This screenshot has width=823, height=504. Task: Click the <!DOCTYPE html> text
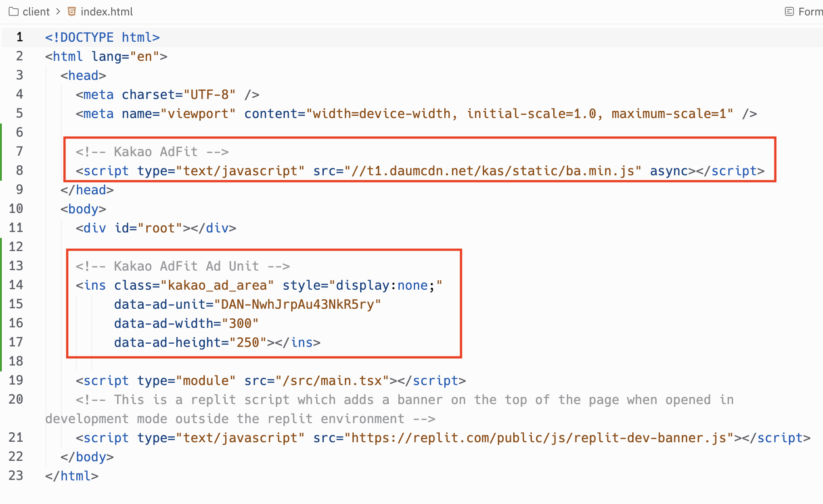pos(102,37)
